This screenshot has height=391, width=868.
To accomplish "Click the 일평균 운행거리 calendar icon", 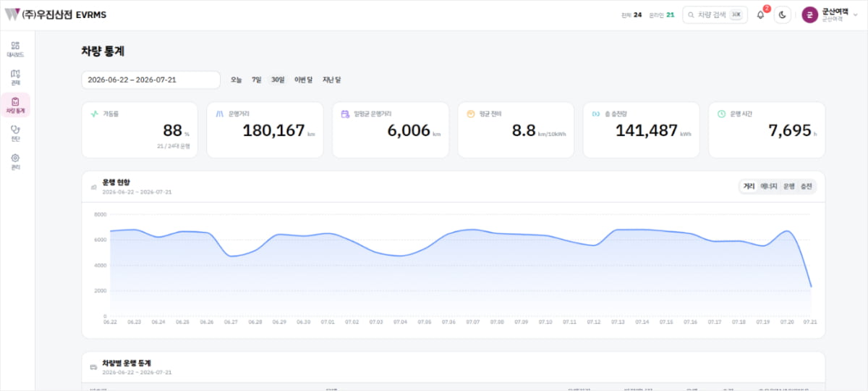I will pyautogui.click(x=345, y=114).
